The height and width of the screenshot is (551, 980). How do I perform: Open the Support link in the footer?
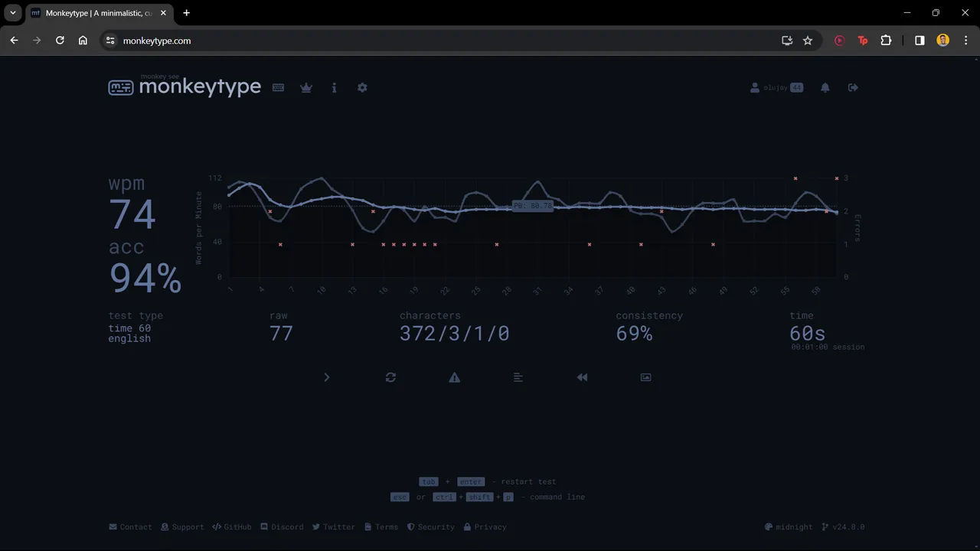[182, 527]
